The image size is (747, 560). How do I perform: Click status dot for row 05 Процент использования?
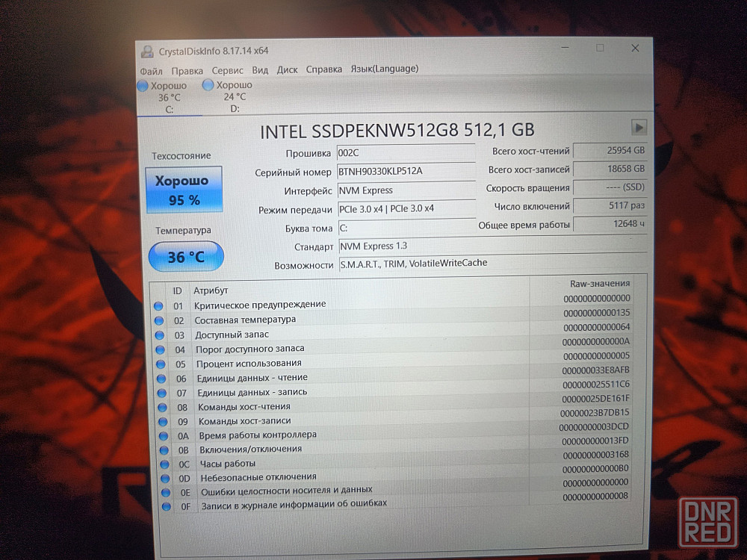click(161, 364)
